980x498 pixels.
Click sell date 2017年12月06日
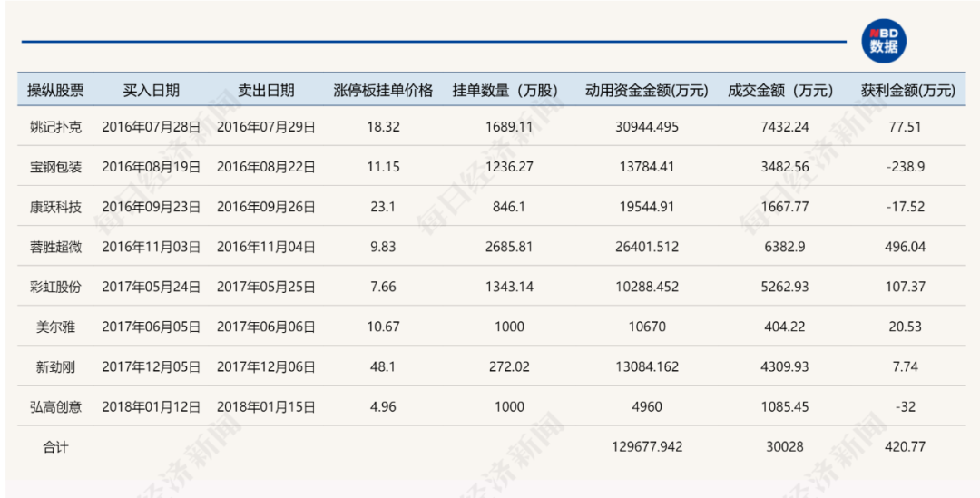point(266,366)
